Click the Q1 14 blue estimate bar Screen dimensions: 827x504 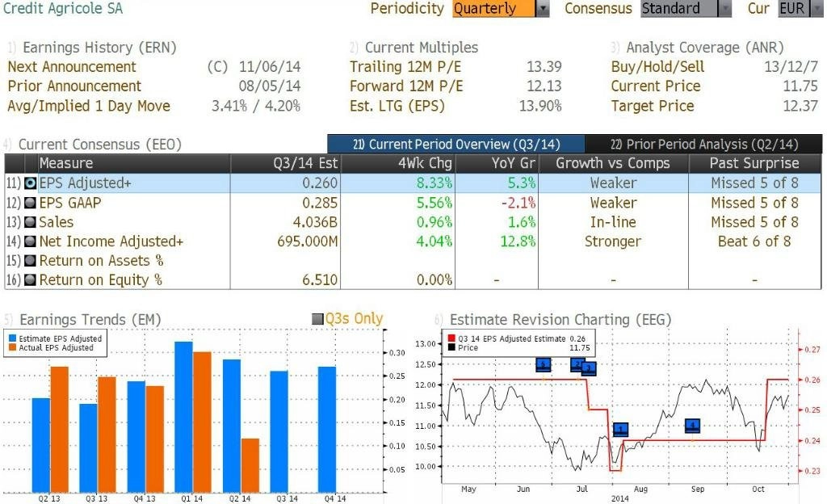[183, 417]
